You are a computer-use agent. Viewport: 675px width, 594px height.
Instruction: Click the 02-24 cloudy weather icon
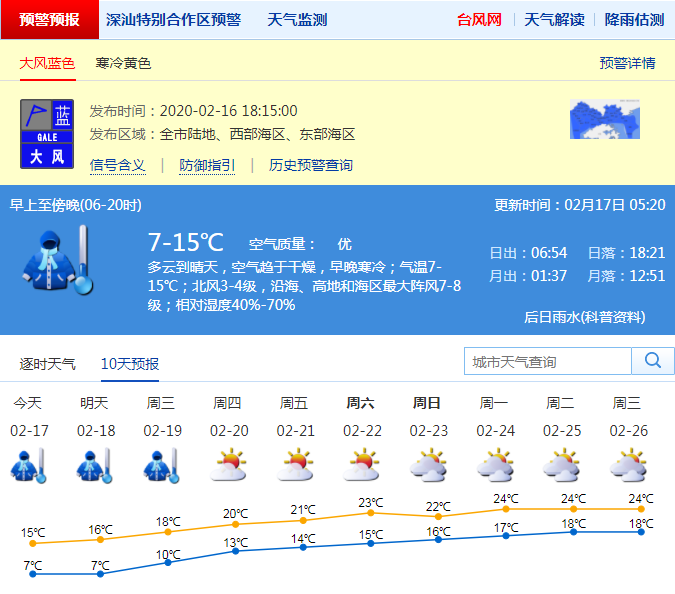[494, 466]
